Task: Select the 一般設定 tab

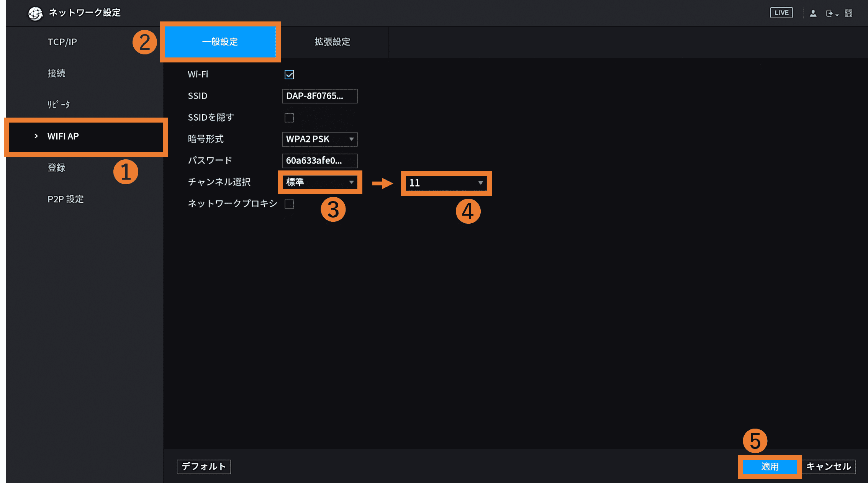Action: click(x=220, y=42)
